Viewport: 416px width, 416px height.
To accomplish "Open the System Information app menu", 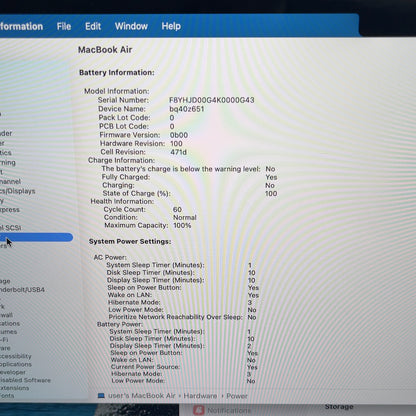I will 21,27.
